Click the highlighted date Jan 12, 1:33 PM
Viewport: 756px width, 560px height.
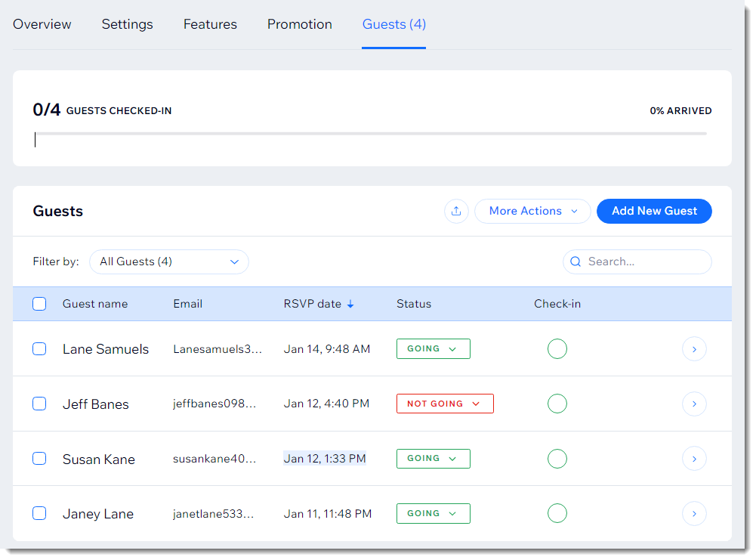pyautogui.click(x=325, y=459)
